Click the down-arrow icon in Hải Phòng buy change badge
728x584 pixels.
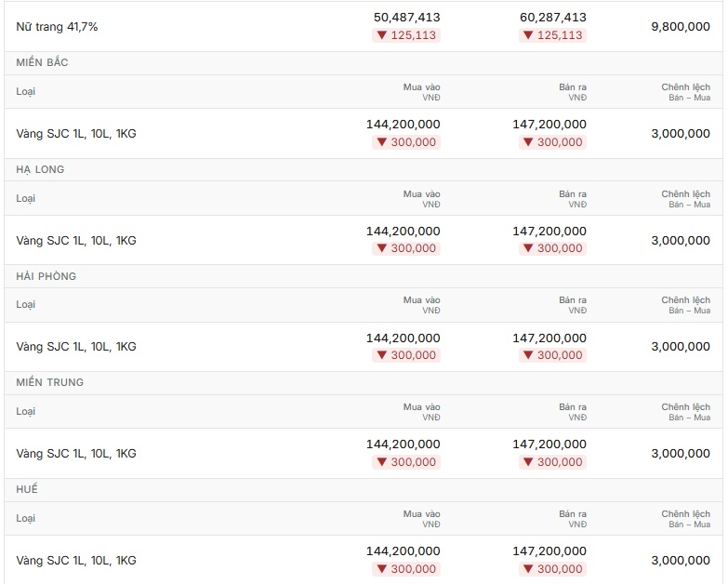tap(381, 355)
